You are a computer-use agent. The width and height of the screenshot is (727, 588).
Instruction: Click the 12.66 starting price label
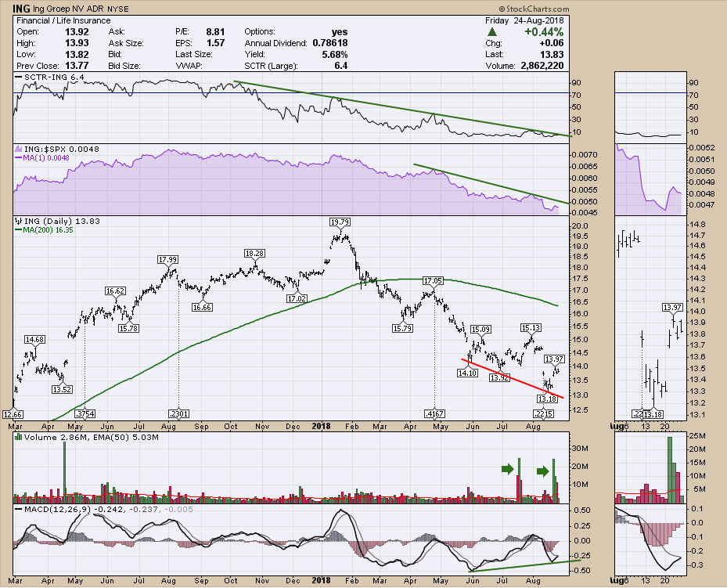click(13, 414)
